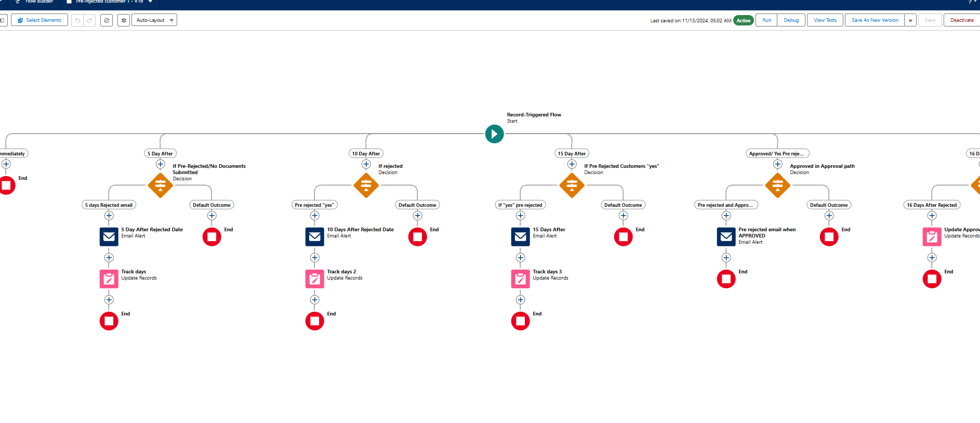Click the Active status badge

click(744, 21)
